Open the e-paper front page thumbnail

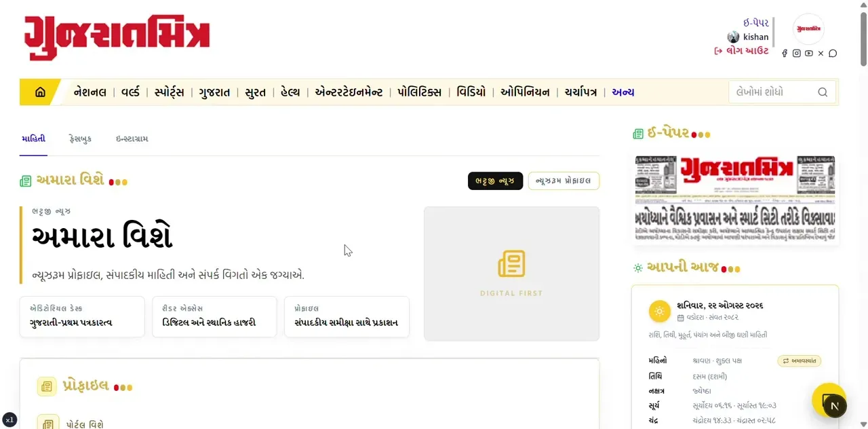(x=735, y=200)
